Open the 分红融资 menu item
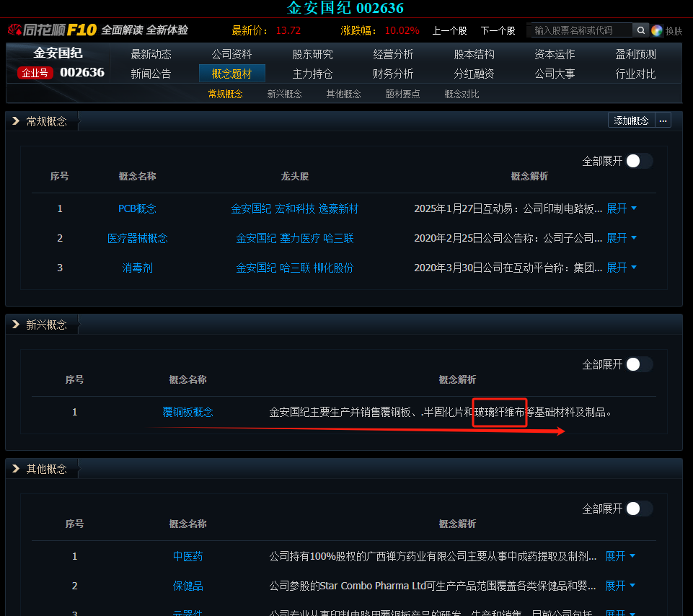Screen dimensions: 693x616 [474, 74]
